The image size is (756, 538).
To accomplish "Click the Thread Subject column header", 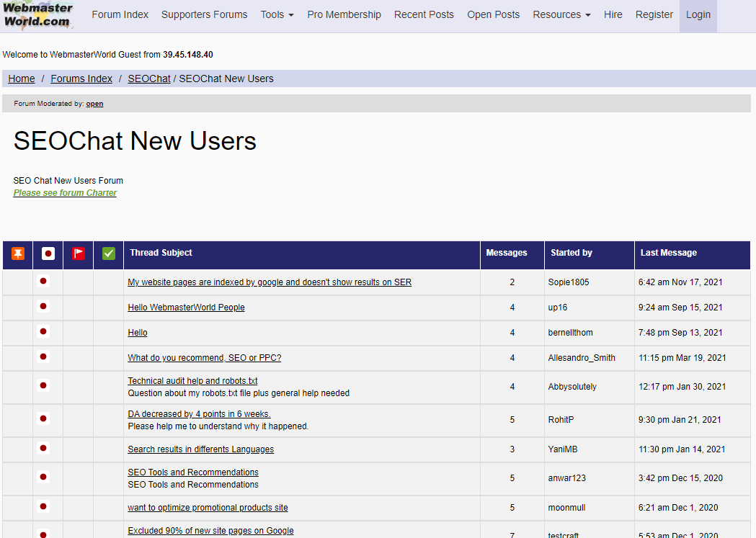I will pos(161,253).
